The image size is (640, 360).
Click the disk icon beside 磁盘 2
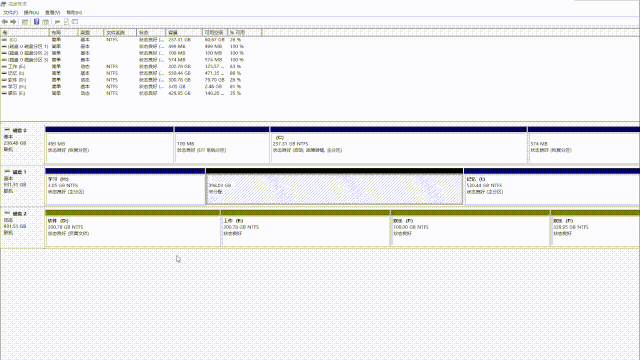(7, 213)
